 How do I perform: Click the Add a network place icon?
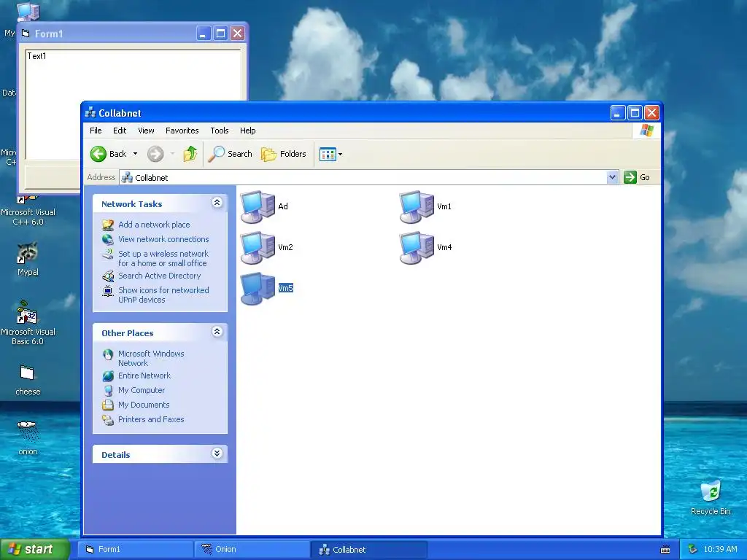(x=108, y=225)
